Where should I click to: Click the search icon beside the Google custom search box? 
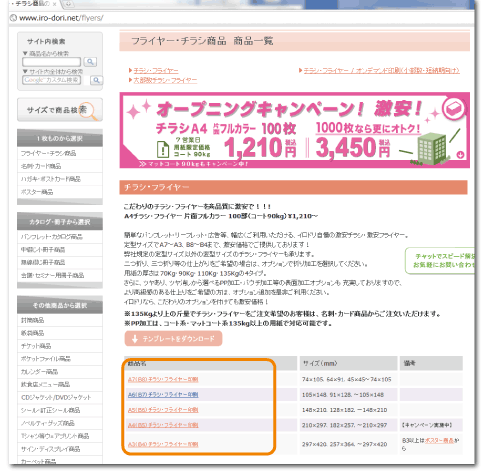[x=96, y=80]
